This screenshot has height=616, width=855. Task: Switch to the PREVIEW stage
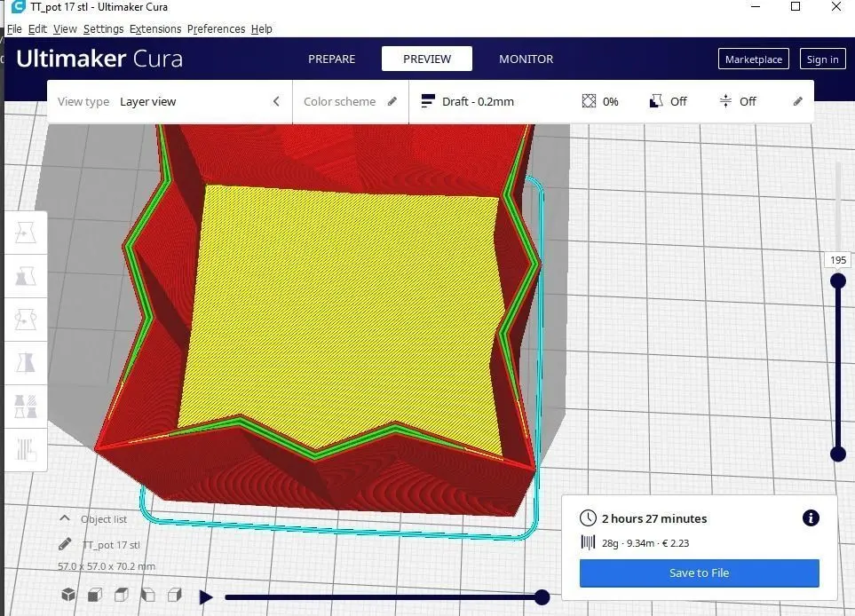tap(427, 59)
